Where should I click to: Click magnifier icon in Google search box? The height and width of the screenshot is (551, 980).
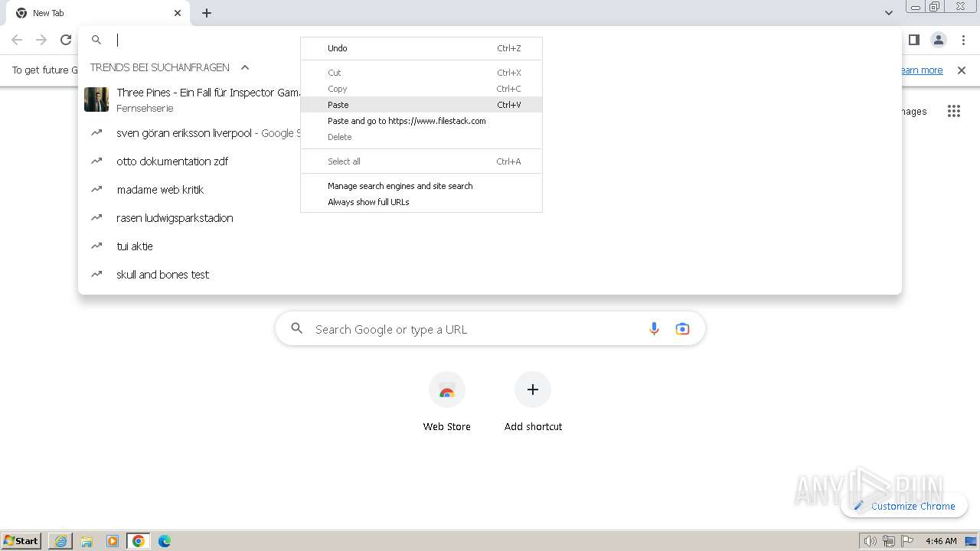pyautogui.click(x=297, y=329)
